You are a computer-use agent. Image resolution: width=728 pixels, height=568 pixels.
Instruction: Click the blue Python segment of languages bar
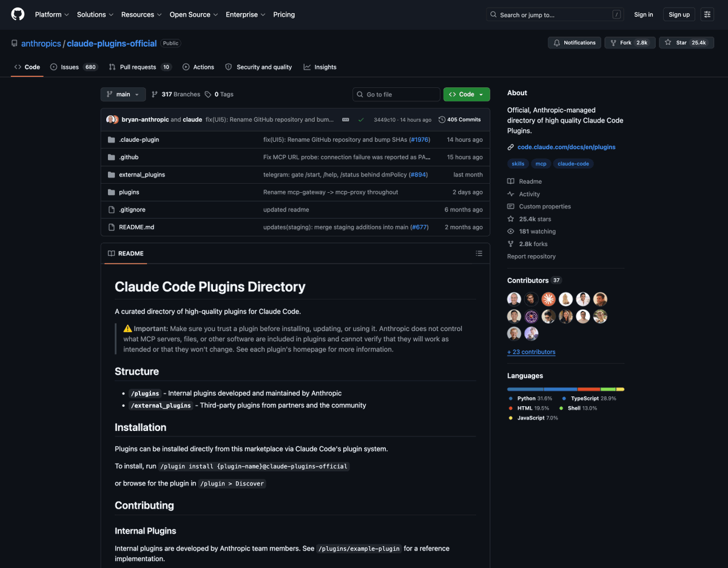click(525, 389)
